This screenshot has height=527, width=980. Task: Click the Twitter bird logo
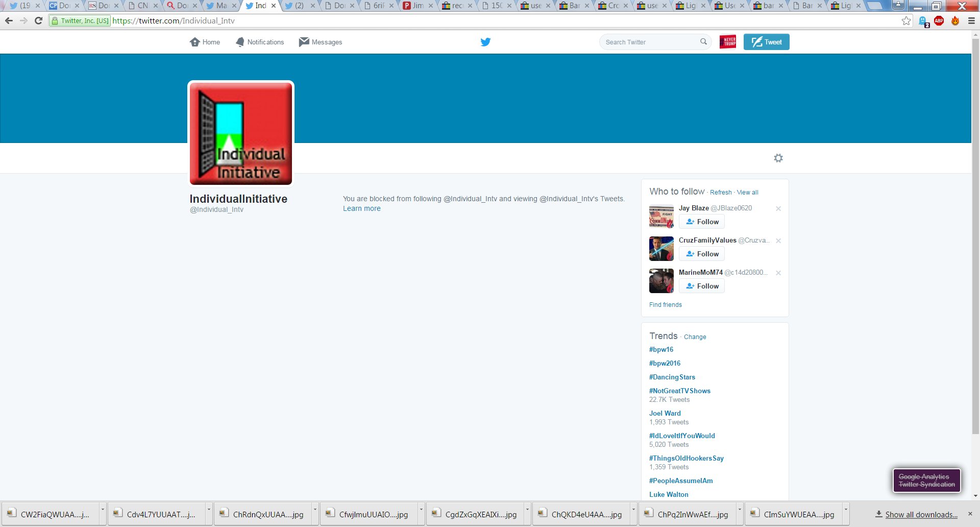click(x=485, y=42)
